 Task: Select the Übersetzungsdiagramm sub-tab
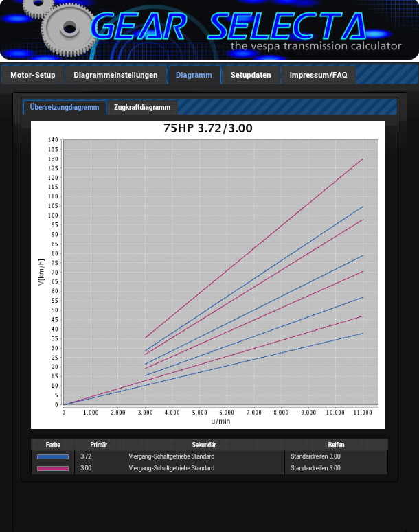(65, 108)
